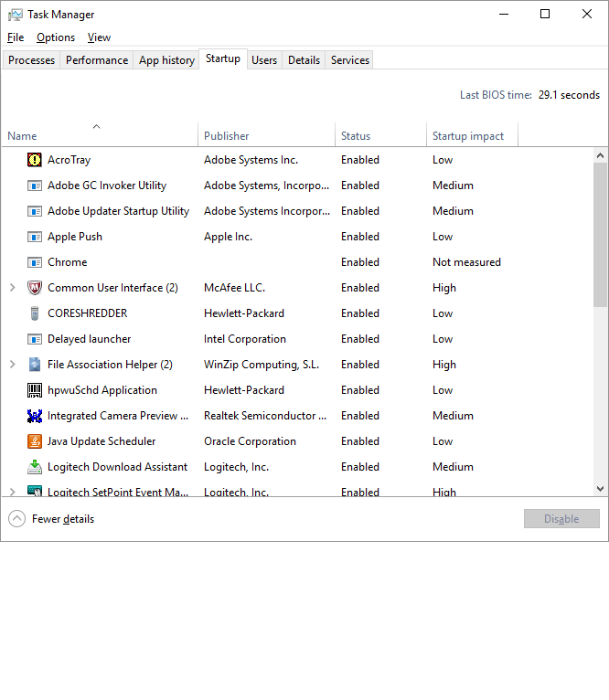The image size is (609, 700).
Task: Select the Adobe Updater Startup Utility entry
Action: (x=118, y=211)
